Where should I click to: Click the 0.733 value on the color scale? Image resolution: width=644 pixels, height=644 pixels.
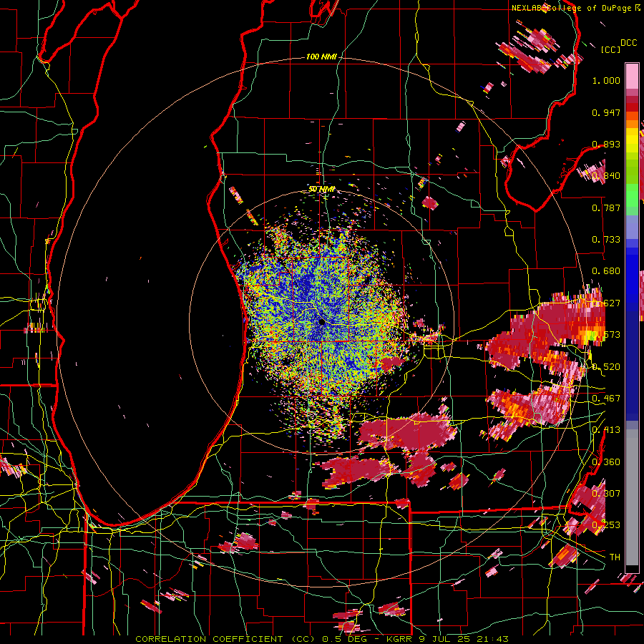606,240
